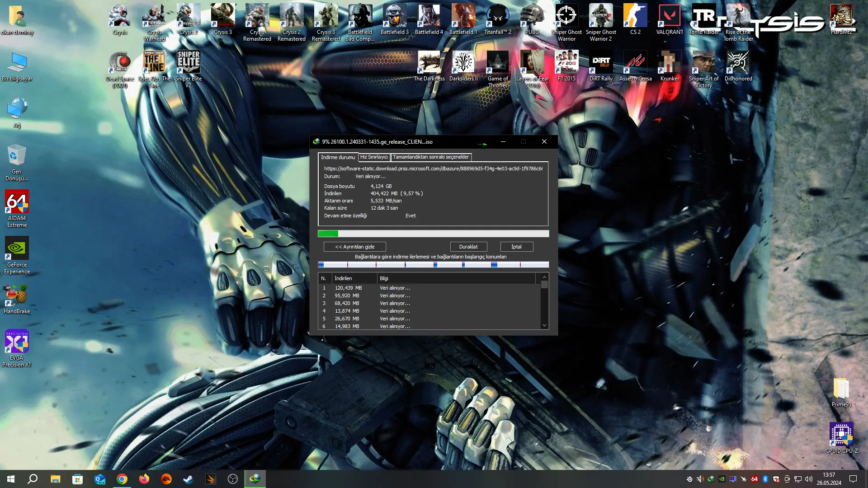This screenshot has width=868, height=488.
Task: Click the Bilgi column header
Action: [457, 278]
